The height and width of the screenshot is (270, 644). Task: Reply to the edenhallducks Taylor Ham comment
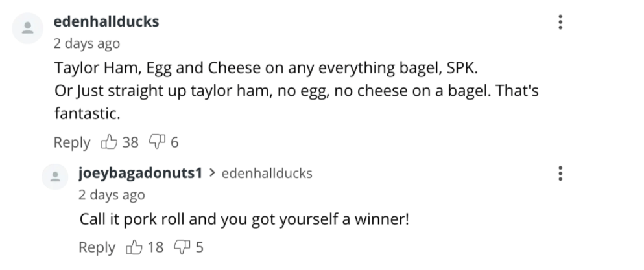pos(73,142)
